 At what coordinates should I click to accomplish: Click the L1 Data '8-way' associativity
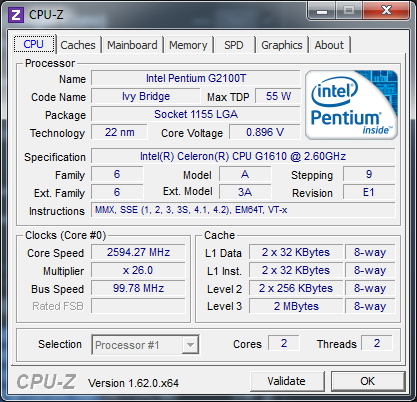[370, 252]
